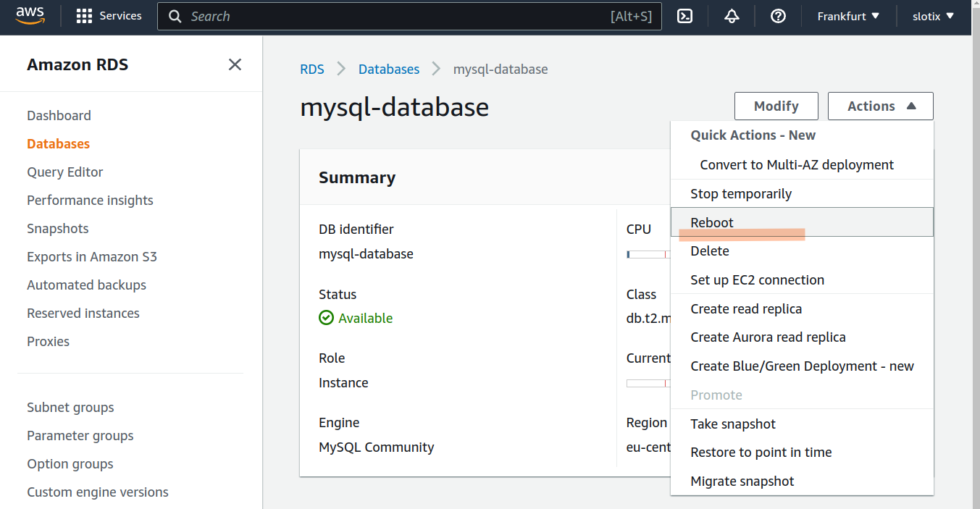Select Migrate snapshot menu item
Screen dimensions: 980x509
(x=802, y=481)
